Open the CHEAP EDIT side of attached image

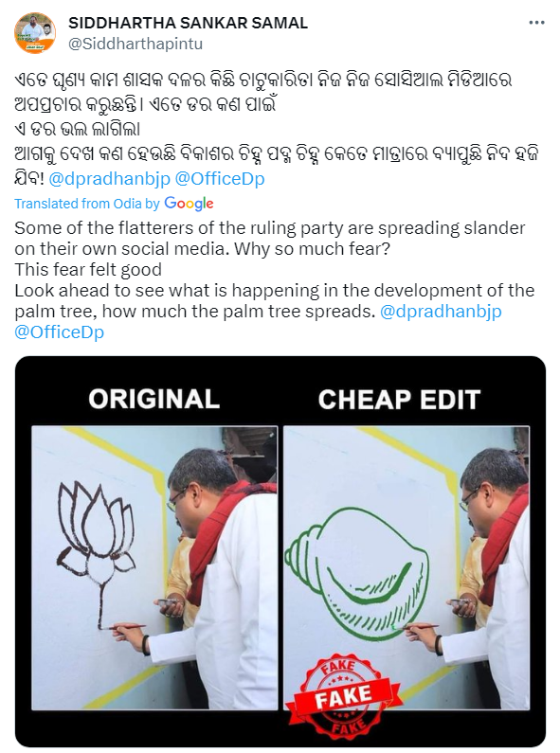click(x=406, y=567)
